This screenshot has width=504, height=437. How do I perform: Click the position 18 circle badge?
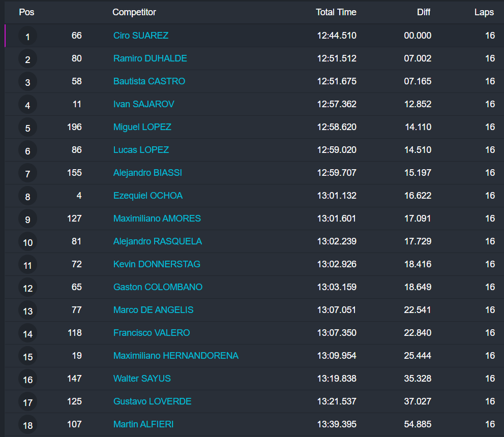[x=27, y=425]
